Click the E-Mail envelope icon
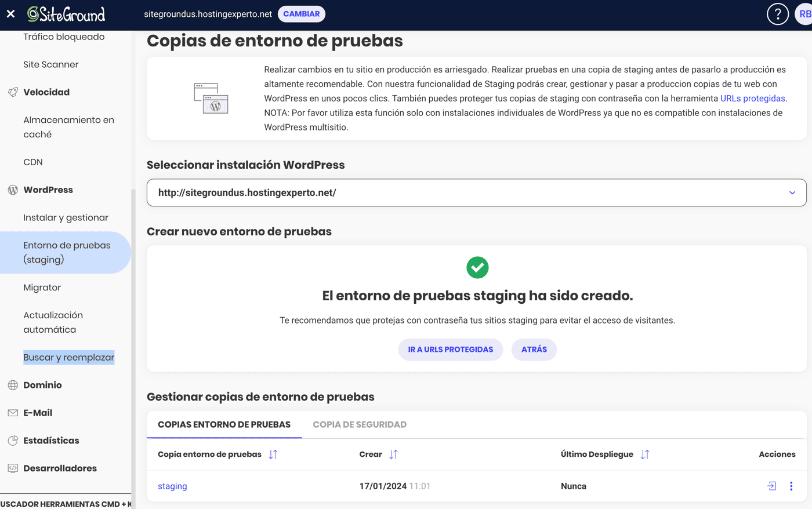This screenshot has height=509, width=812. (13, 413)
